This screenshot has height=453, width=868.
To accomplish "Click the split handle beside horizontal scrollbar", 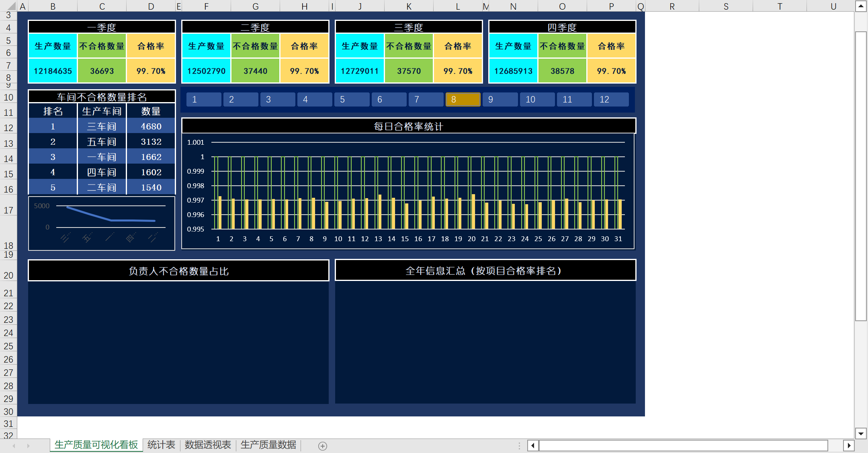I will pyautogui.click(x=519, y=445).
